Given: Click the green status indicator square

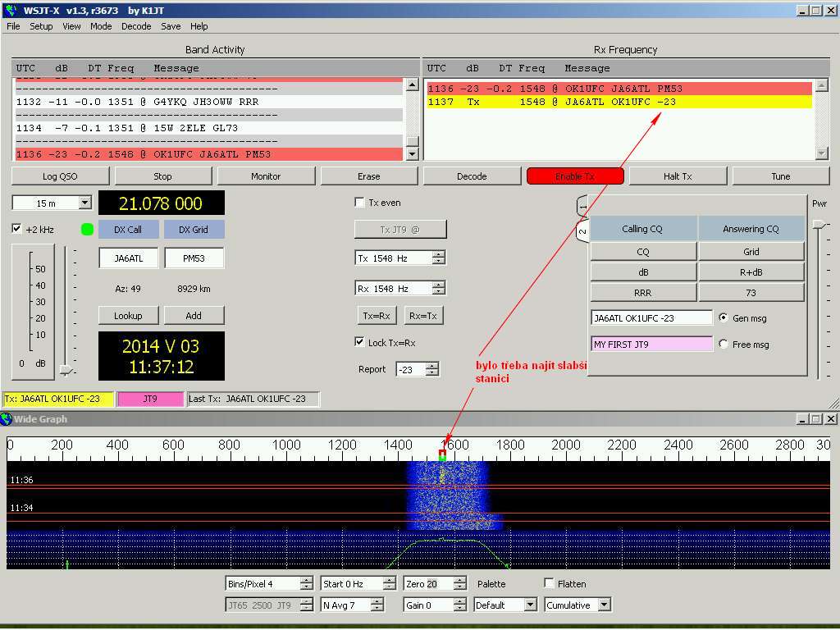Looking at the screenshot, I should pyautogui.click(x=88, y=230).
